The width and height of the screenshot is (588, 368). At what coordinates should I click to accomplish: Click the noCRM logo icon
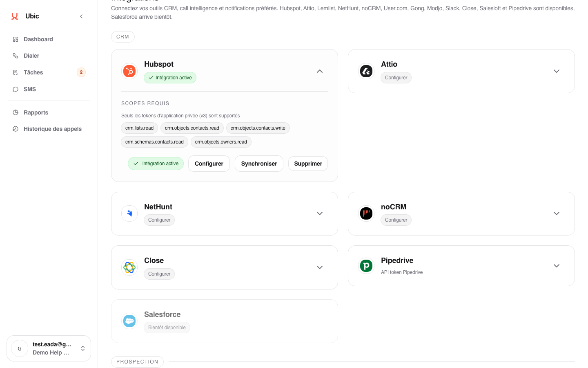point(366,213)
